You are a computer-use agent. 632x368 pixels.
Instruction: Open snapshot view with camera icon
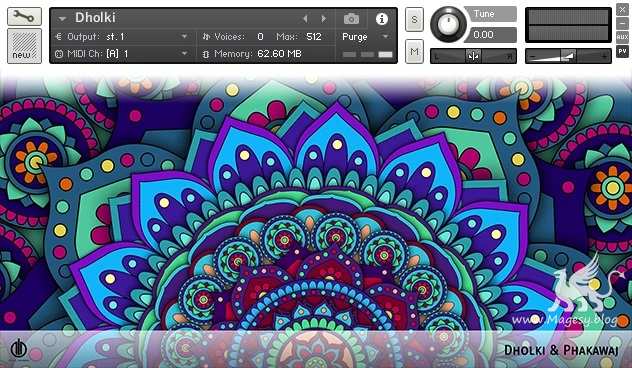[x=351, y=19]
